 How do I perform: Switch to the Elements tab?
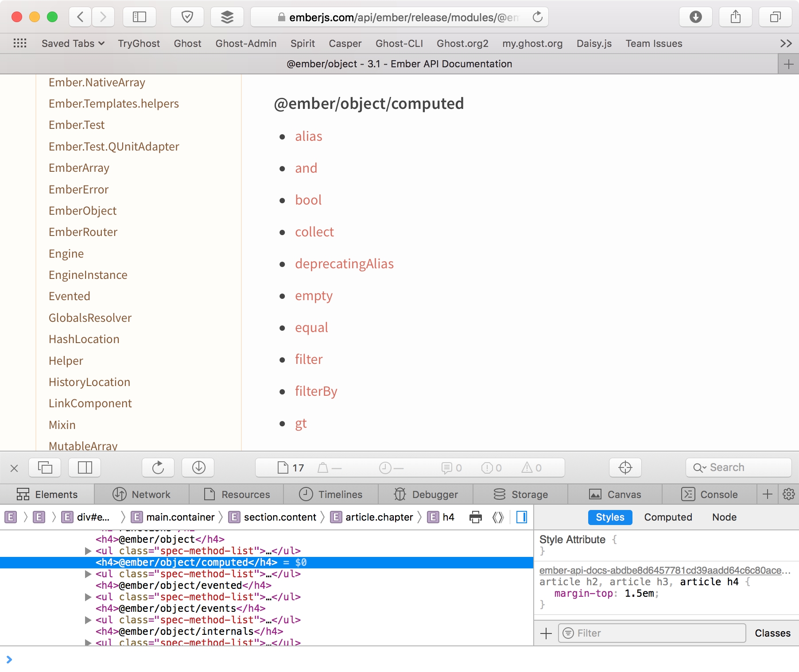(47, 494)
